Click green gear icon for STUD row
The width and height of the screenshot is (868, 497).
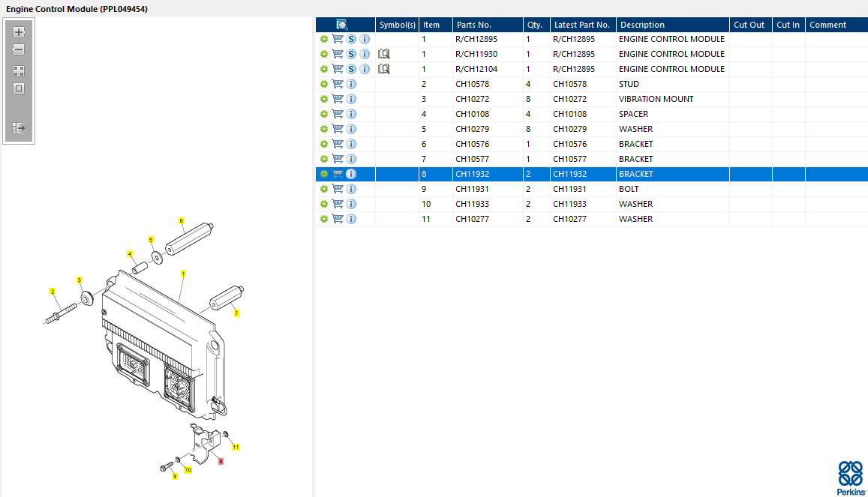click(x=324, y=84)
